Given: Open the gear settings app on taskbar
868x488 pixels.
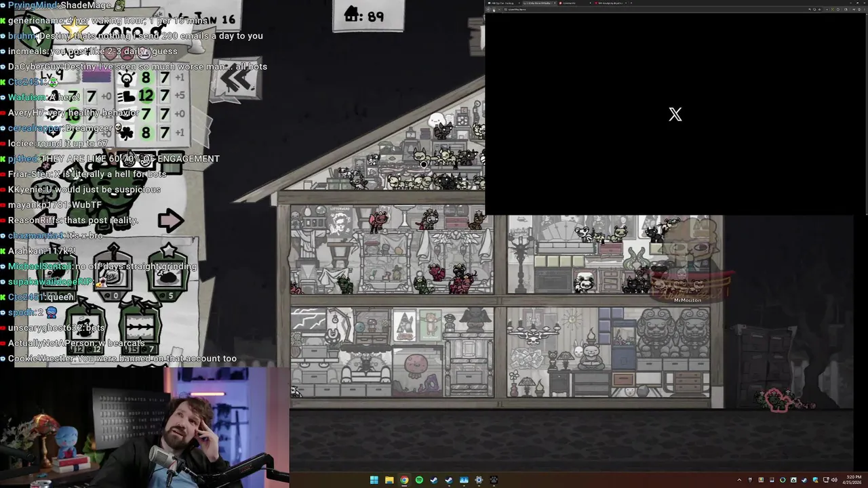Looking at the screenshot, I should [479, 481].
